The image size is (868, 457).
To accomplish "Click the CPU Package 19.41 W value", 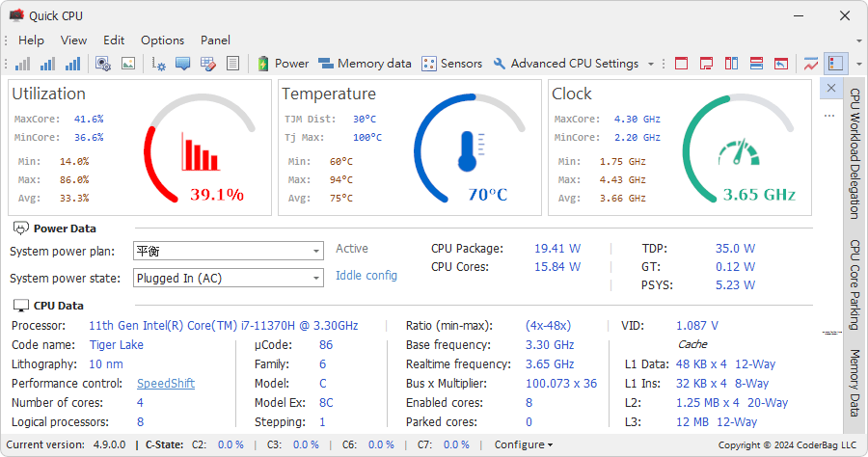I will coord(557,249).
